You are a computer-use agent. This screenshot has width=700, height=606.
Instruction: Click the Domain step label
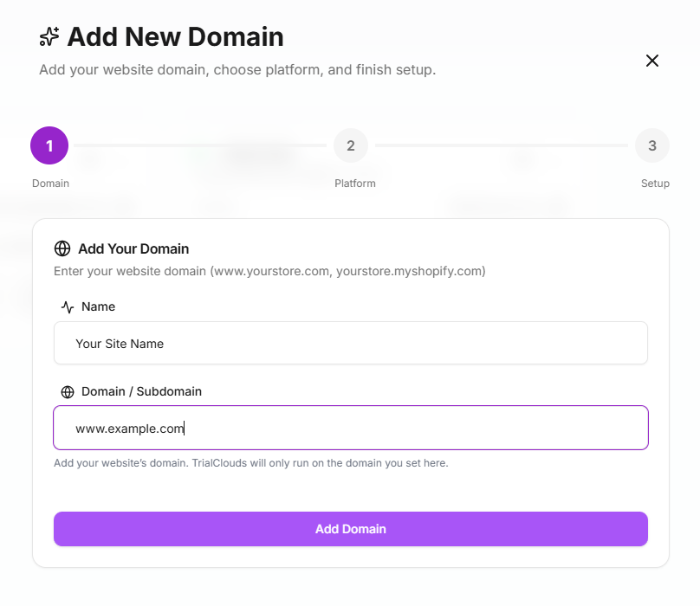tap(50, 184)
